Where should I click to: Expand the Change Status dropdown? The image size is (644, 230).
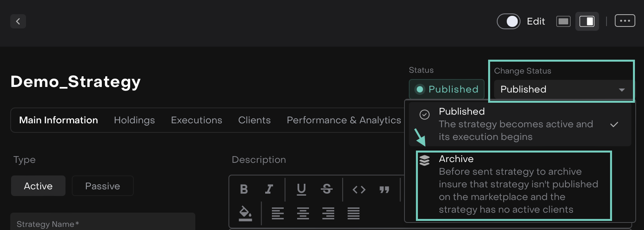pyautogui.click(x=562, y=89)
